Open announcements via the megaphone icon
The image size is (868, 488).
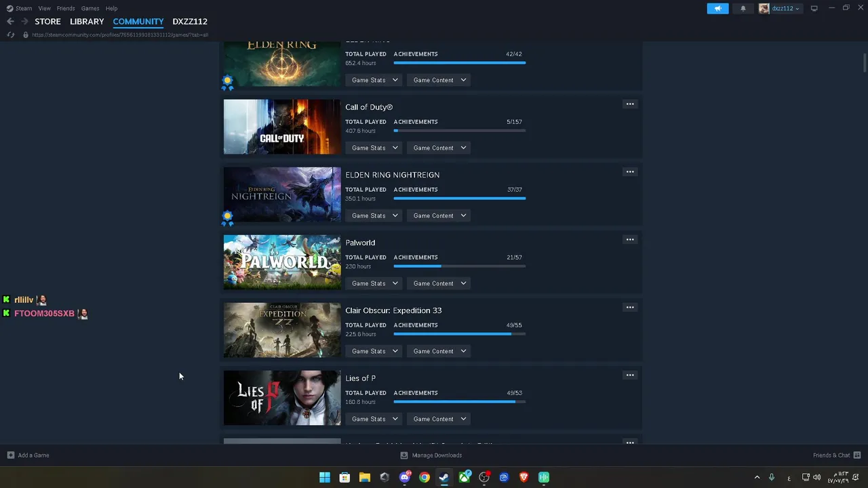[x=717, y=8]
